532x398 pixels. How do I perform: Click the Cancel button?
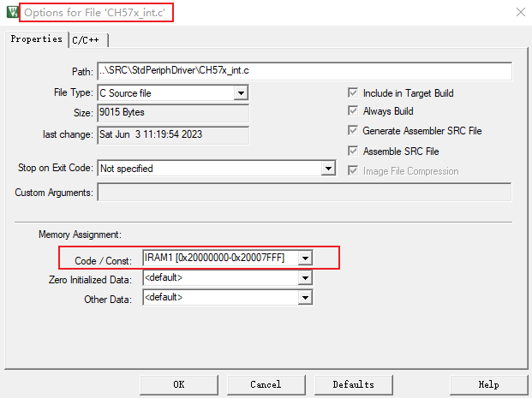266,384
